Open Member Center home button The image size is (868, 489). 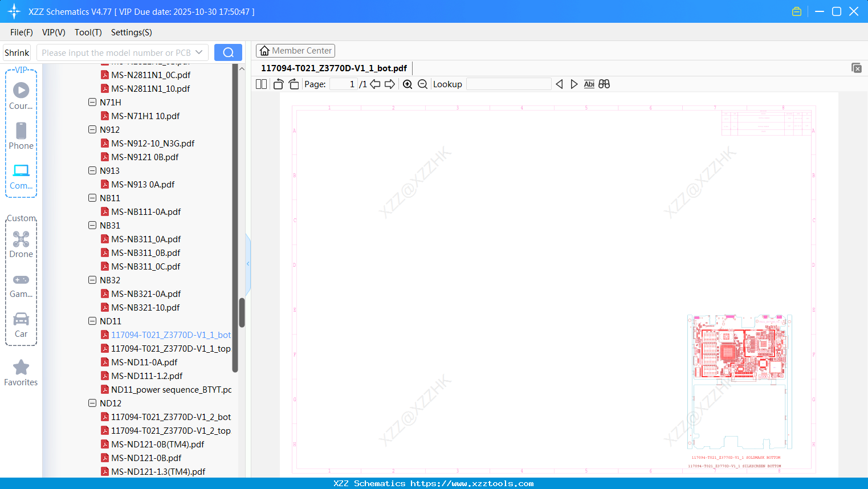(x=295, y=51)
